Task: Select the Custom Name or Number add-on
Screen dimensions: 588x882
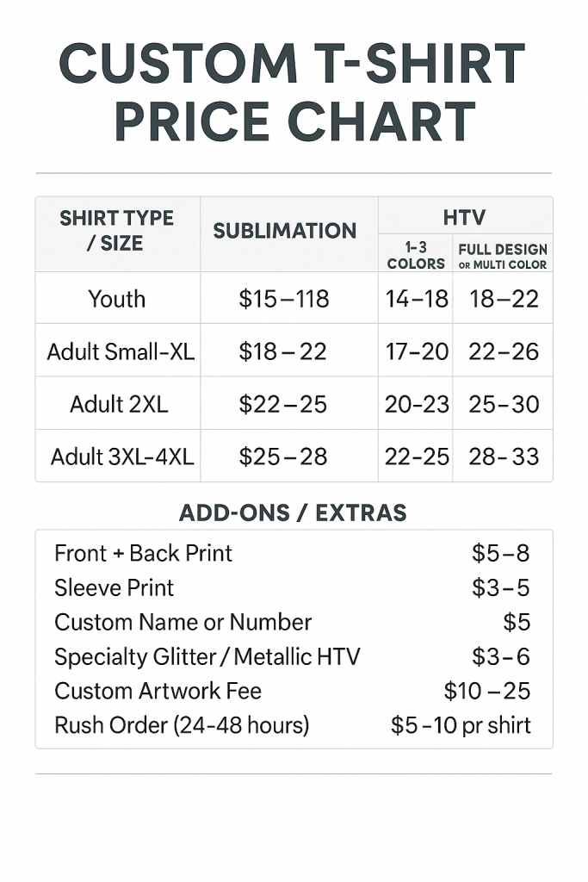Action: pyautogui.click(x=183, y=622)
